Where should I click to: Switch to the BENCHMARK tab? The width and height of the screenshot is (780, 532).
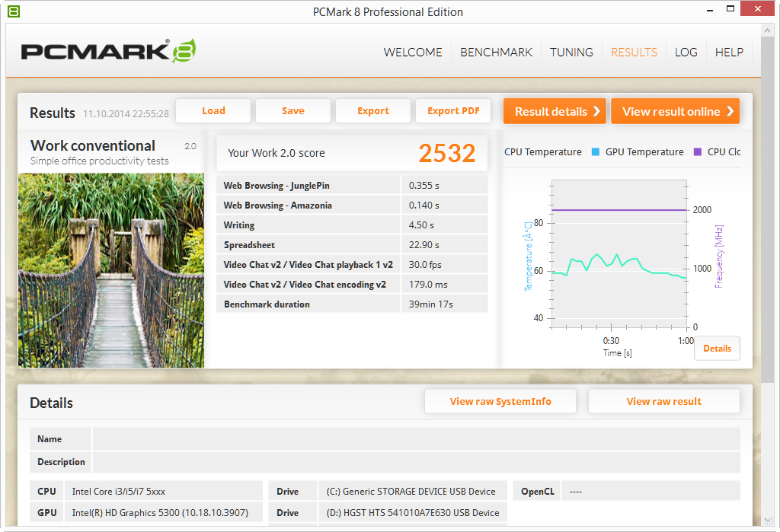[x=496, y=53]
